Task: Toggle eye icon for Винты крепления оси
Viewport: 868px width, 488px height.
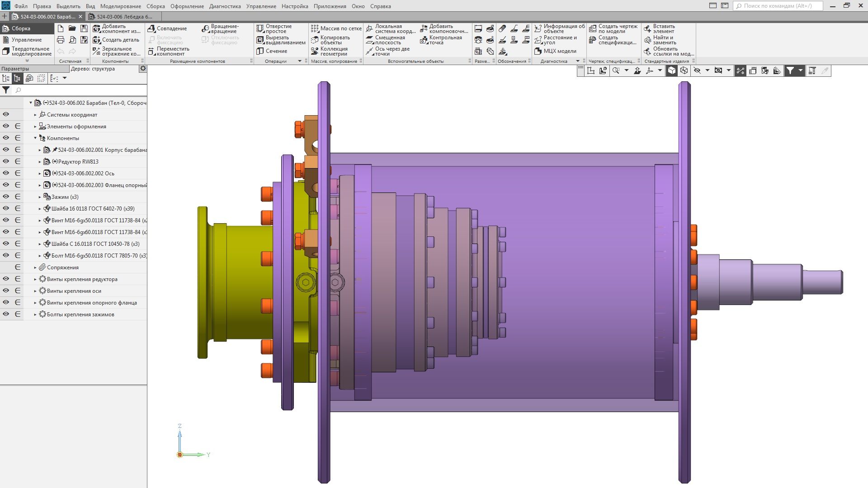Action: [x=6, y=291]
